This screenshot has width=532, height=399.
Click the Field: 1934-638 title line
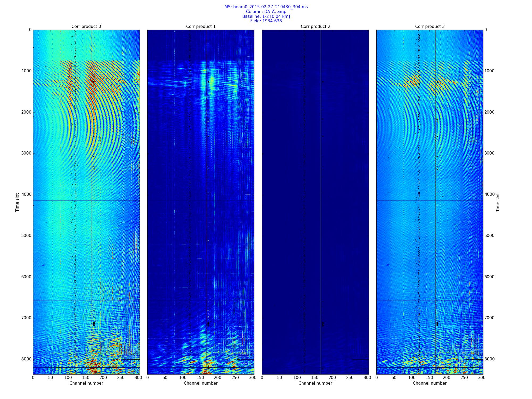[x=266, y=21]
